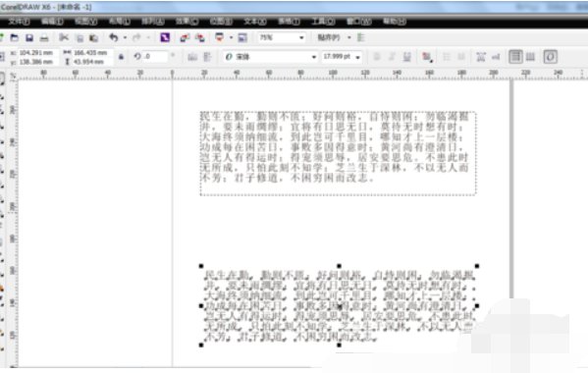Open the 窗口(W) Window menu
Screen dimensions: 588x373
358,22
